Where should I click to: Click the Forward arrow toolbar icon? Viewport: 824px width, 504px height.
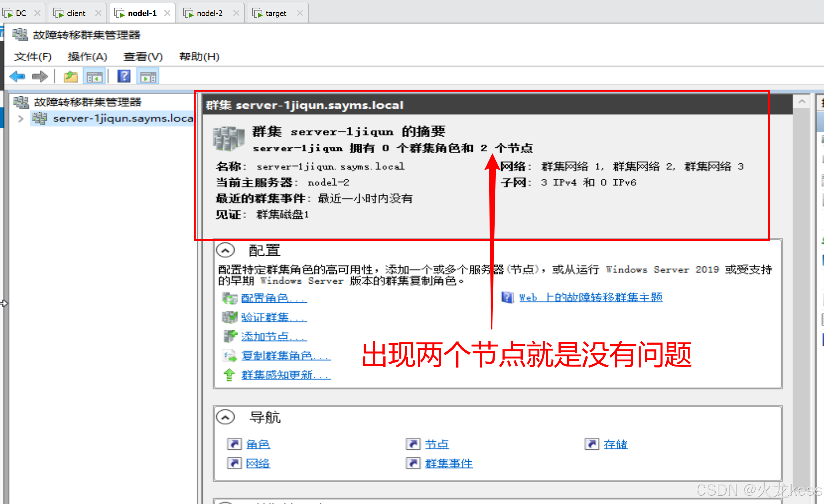click(x=40, y=77)
